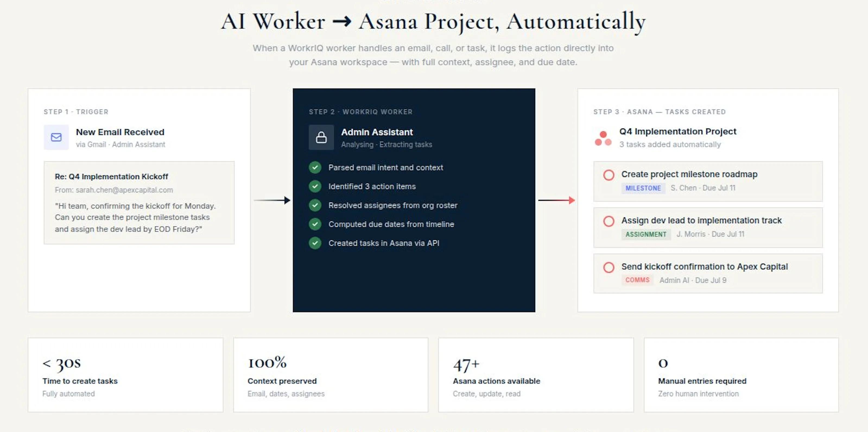Image resolution: width=868 pixels, height=432 pixels.
Task: Click the lock icon beside Admin Assistant
Action: [321, 137]
